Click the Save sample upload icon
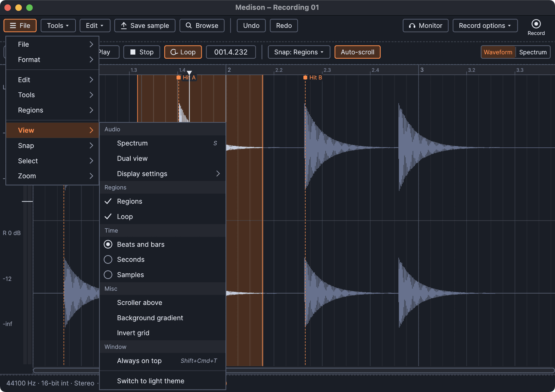 (x=124, y=26)
